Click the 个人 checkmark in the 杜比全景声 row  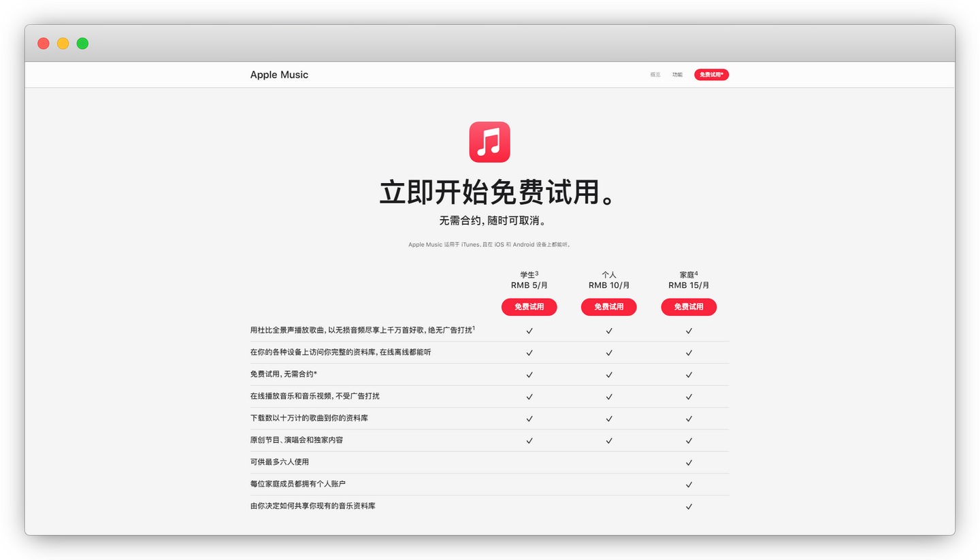pos(608,331)
